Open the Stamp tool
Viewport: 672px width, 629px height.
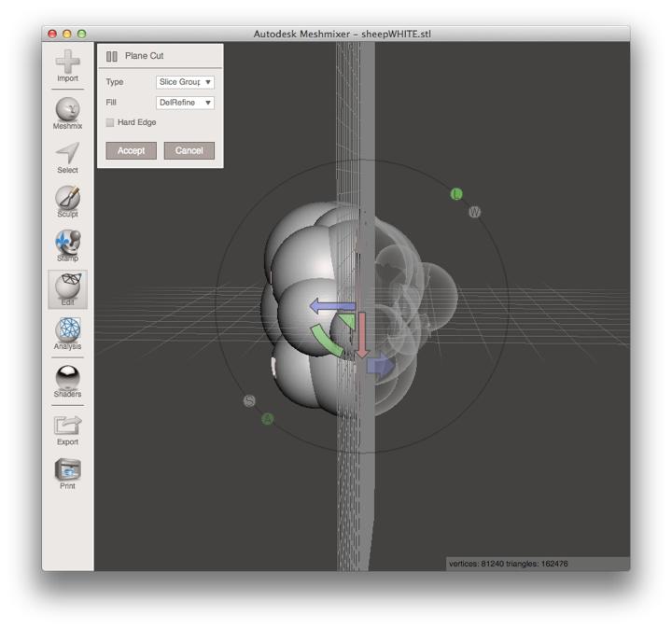67,242
